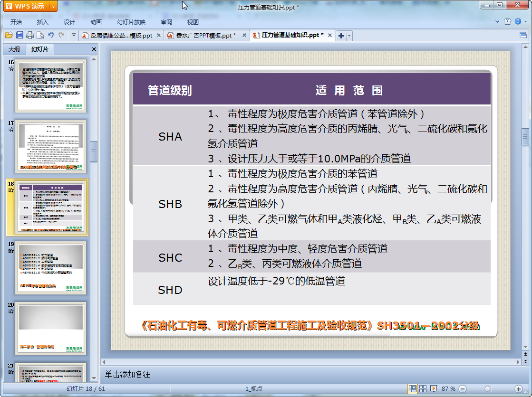The height and width of the screenshot is (397, 532).
Task: Select slide 18 thumbnail
Action: (x=50, y=207)
